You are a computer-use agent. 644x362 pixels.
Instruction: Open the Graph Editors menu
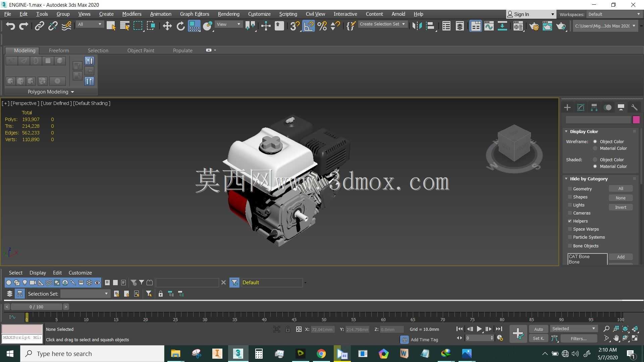195,14
